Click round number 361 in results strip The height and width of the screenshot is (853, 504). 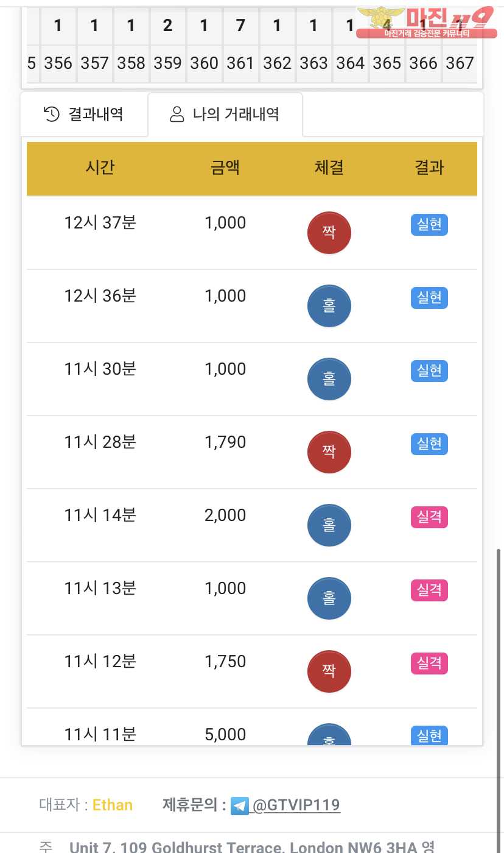(240, 63)
